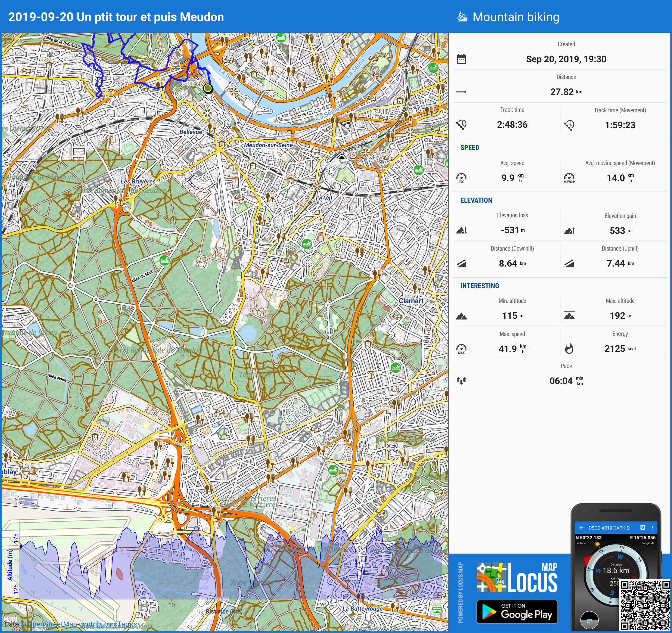Screen dimensions: 672x633
Task: Click the elevation gain mountain icon
Action: [x=569, y=231]
